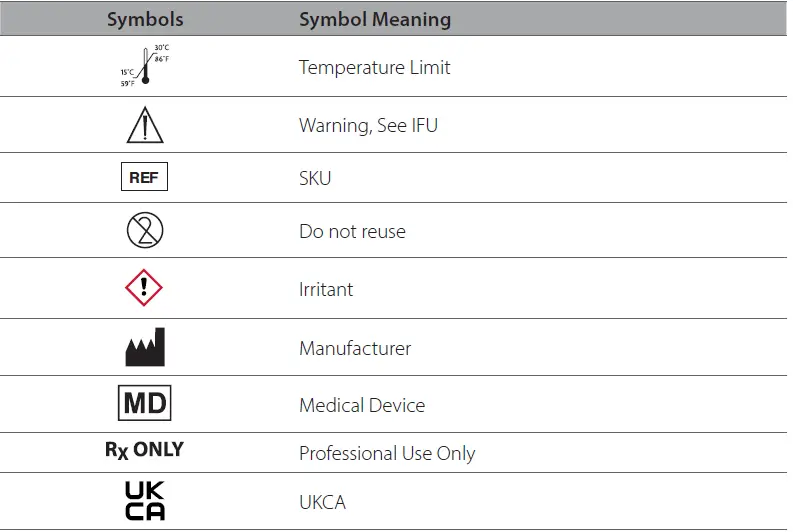
Task: Click the Symbols column header
Action: 145,19
